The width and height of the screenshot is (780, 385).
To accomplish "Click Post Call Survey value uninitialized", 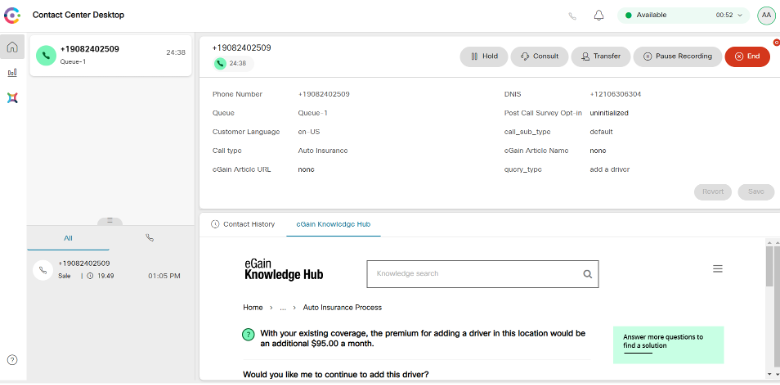I will click(609, 113).
